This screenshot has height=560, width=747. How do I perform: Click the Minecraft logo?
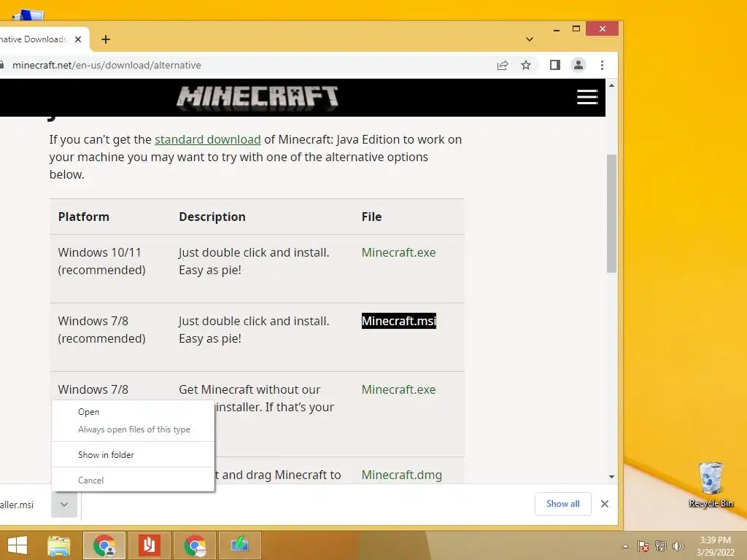[258, 97]
